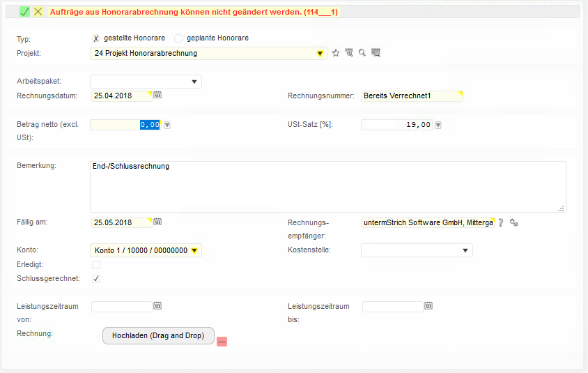Uncheck the Schlussgerechnet checkbox

(96, 279)
